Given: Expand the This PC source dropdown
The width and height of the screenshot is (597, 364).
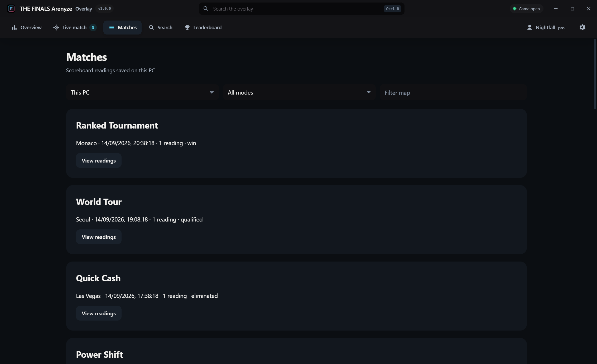Looking at the screenshot, I should (142, 92).
